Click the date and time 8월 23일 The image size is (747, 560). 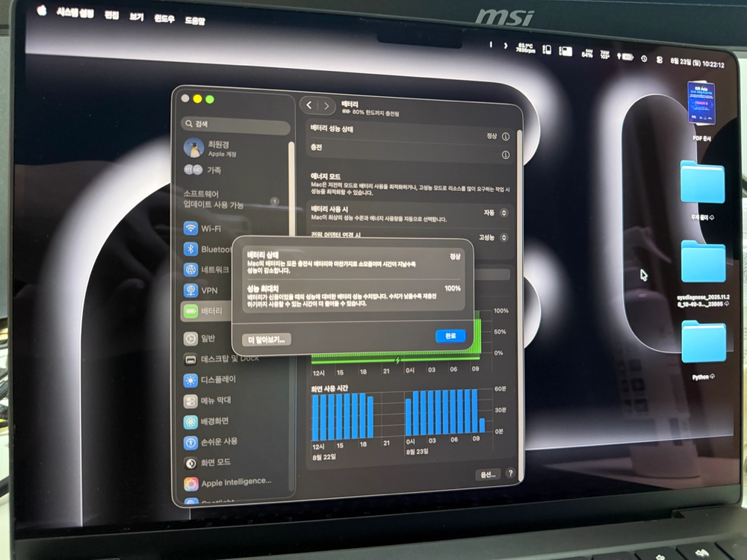698,63
